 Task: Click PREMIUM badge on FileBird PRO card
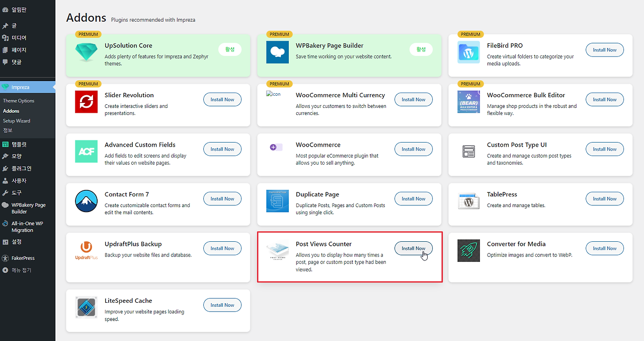tap(470, 34)
